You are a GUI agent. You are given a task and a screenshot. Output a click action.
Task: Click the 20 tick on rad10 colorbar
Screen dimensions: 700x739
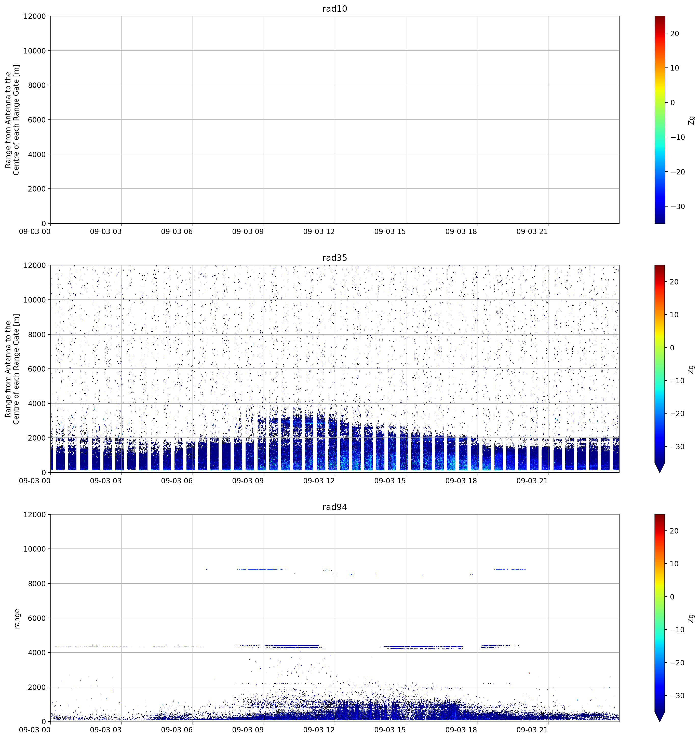pos(675,34)
